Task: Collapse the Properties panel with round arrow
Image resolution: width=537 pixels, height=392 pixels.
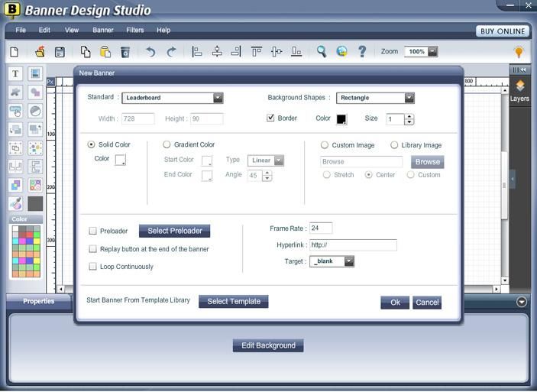Action: point(522,302)
